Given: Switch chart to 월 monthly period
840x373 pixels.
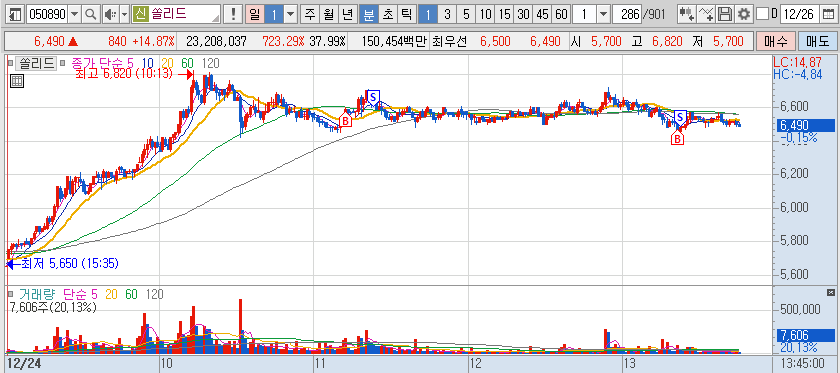Looking at the screenshot, I should point(328,14).
